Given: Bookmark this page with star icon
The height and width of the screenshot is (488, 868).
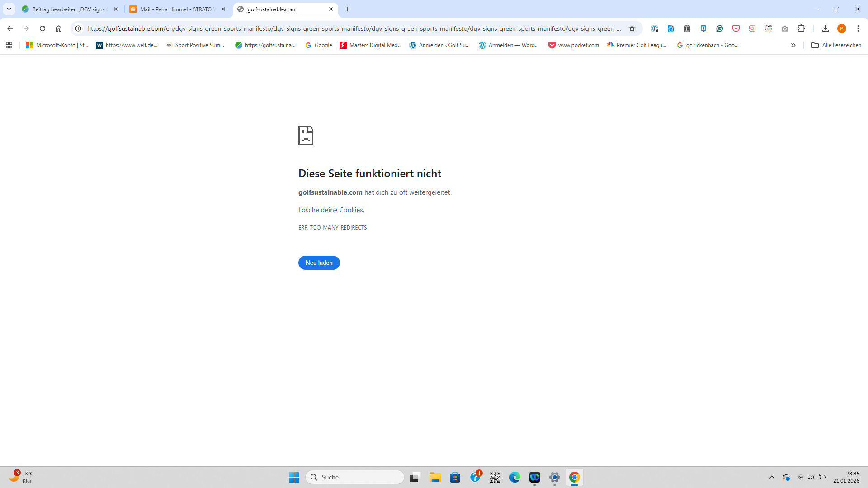Looking at the screenshot, I should coord(632,28).
